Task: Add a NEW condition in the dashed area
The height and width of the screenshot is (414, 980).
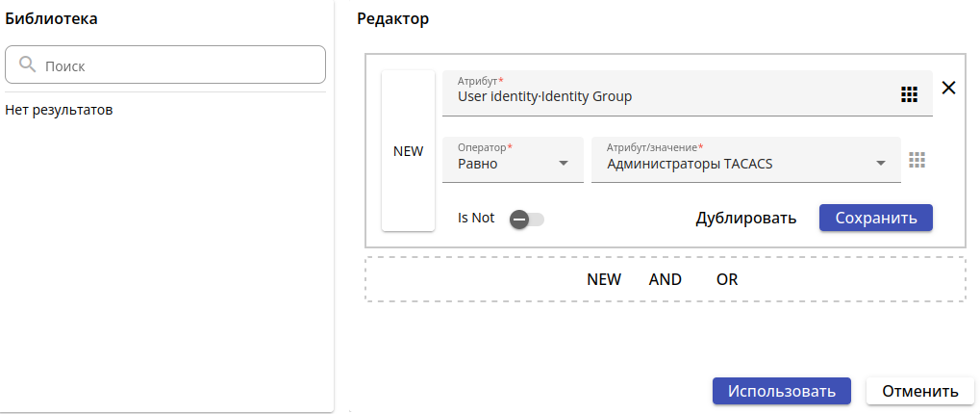Action: click(x=604, y=279)
